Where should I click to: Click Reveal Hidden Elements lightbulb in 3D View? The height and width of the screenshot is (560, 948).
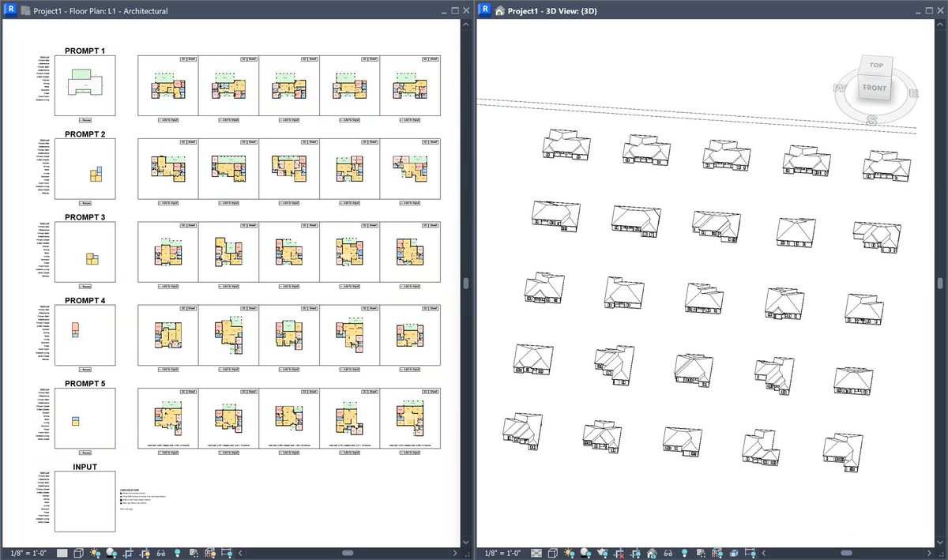pos(685,553)
